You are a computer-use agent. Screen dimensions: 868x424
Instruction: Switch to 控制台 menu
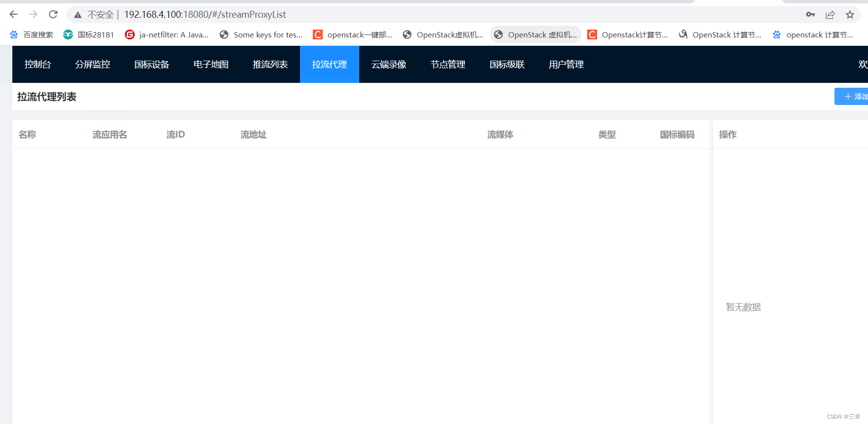pos(38,64)
